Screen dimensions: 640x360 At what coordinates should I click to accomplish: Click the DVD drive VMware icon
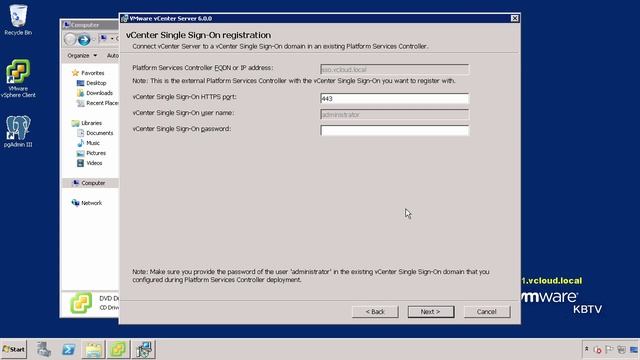(81, 303)
